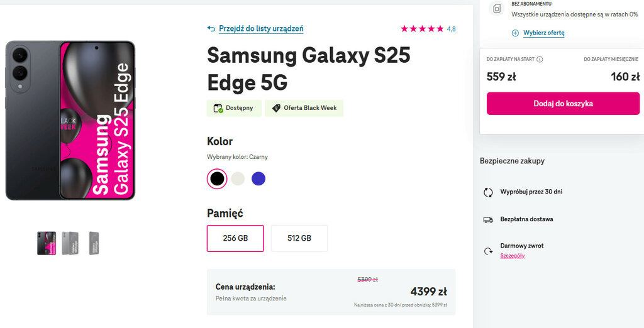This screenshot has height=328, width=644.
Task: Click the Oferta Black Week tag icon
Action: (276, 108)
